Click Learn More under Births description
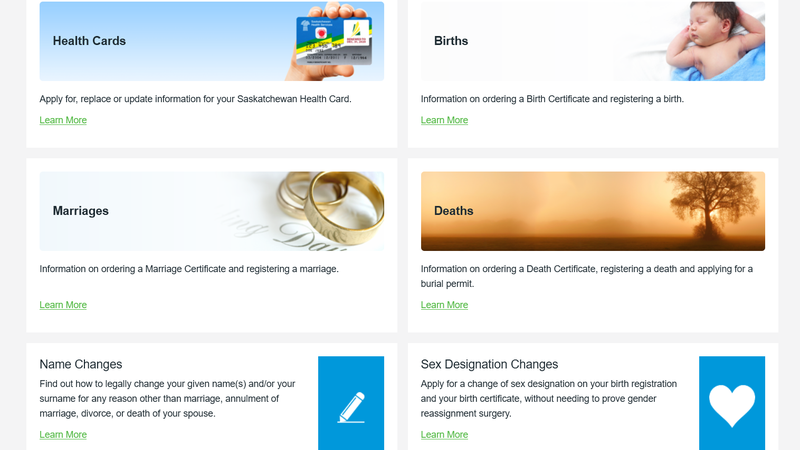Viewport: 800px width, 450px height. [444, 120]
